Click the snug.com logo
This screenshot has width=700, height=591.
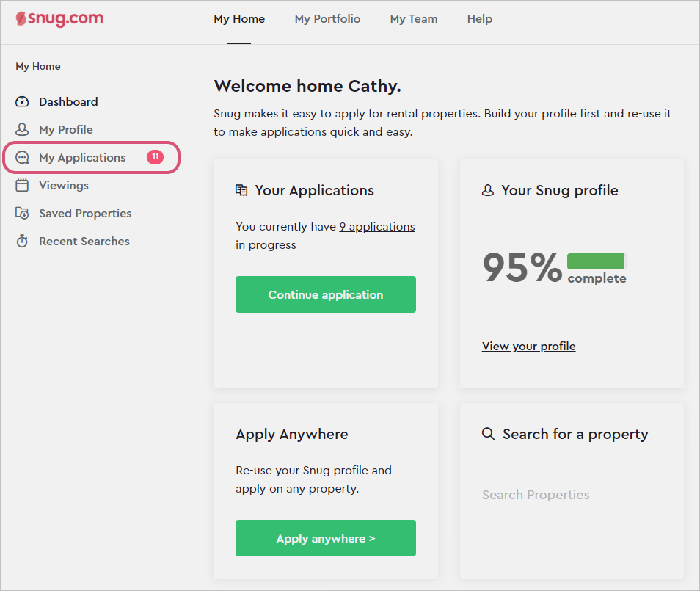click(59, 19)
